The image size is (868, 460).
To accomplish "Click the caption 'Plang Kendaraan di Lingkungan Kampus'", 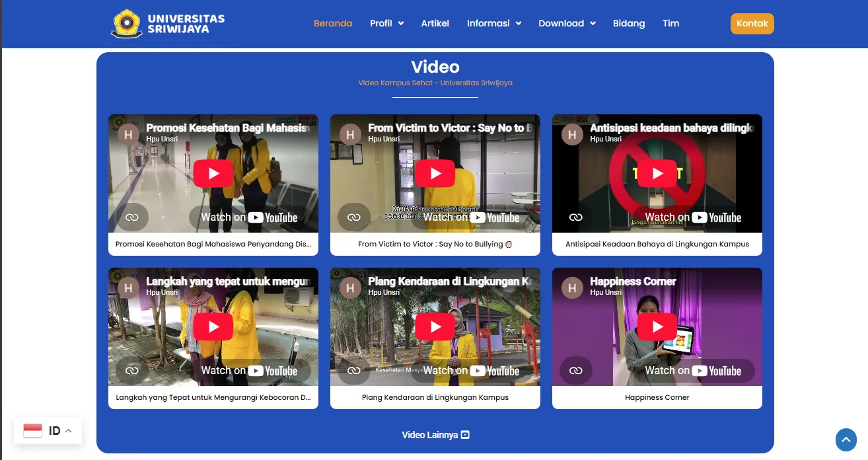I will (435, 397).
